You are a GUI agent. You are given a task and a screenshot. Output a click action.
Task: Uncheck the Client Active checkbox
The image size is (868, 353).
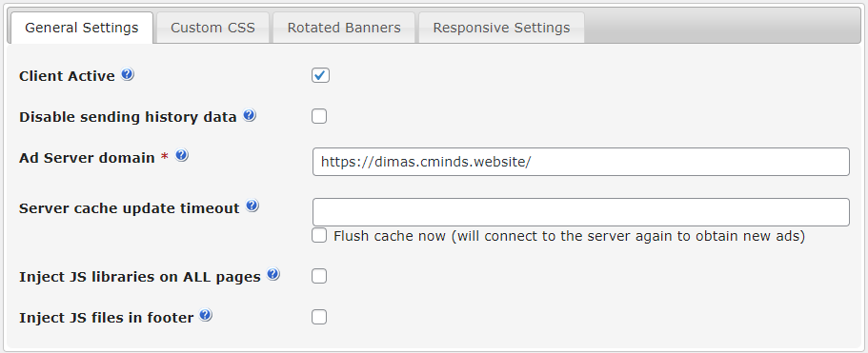pos(320,75)
